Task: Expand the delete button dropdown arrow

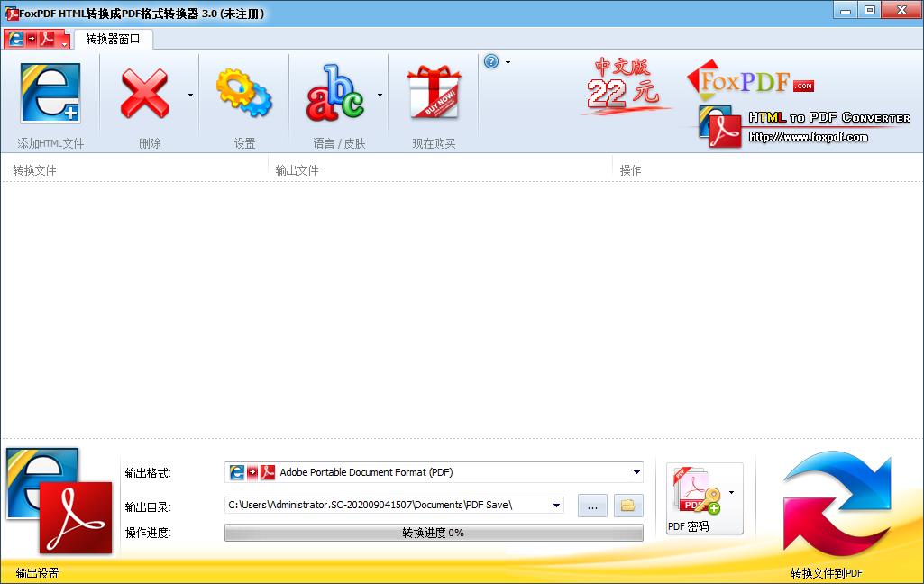Action: [x=190, y=95]
